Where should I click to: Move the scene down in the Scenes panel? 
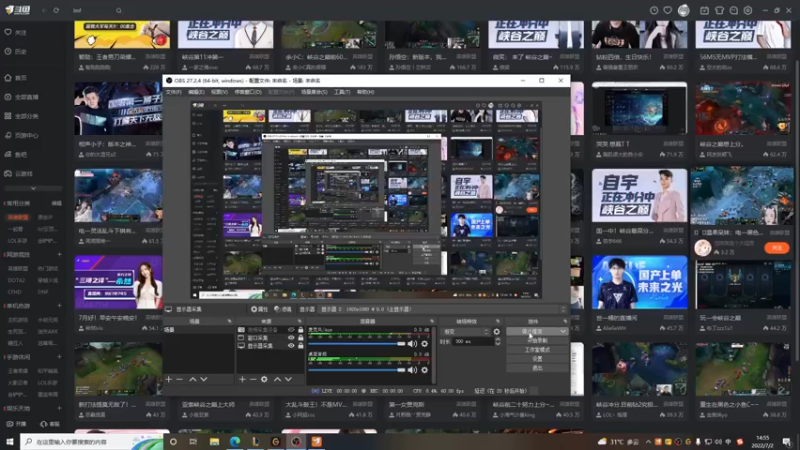(x=204, y=379)
